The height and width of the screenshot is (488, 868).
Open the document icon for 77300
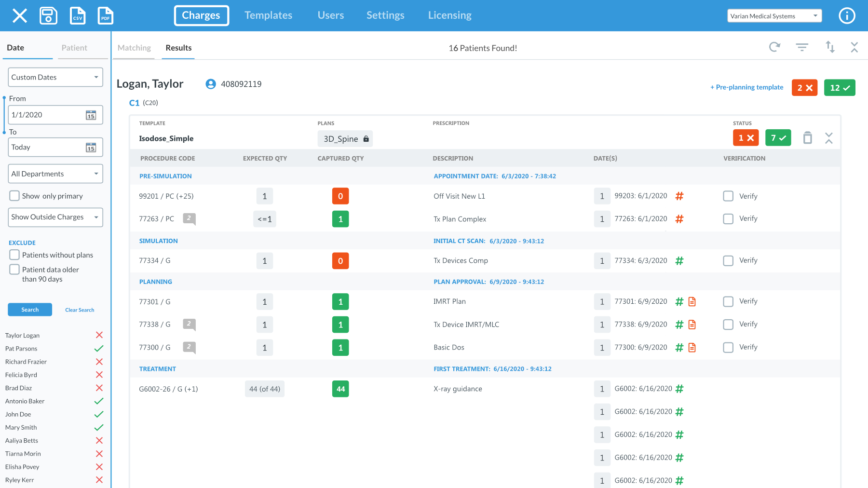click(692, 347)
